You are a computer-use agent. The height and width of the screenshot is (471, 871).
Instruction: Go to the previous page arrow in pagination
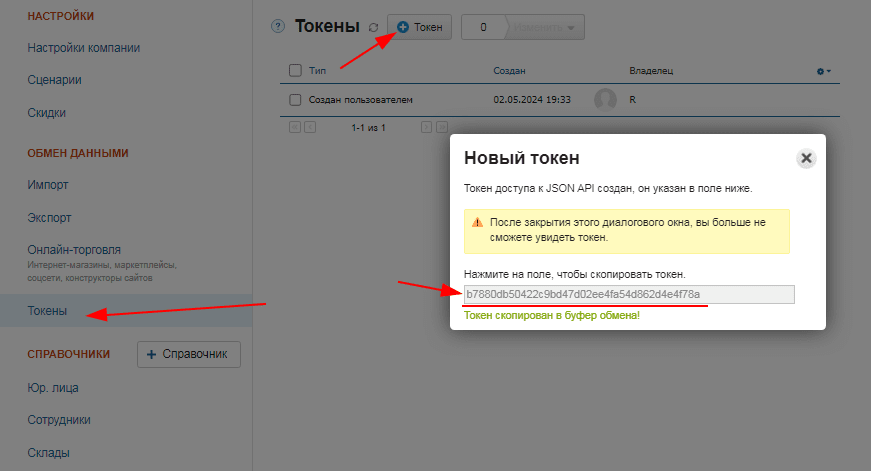[310, 127]
